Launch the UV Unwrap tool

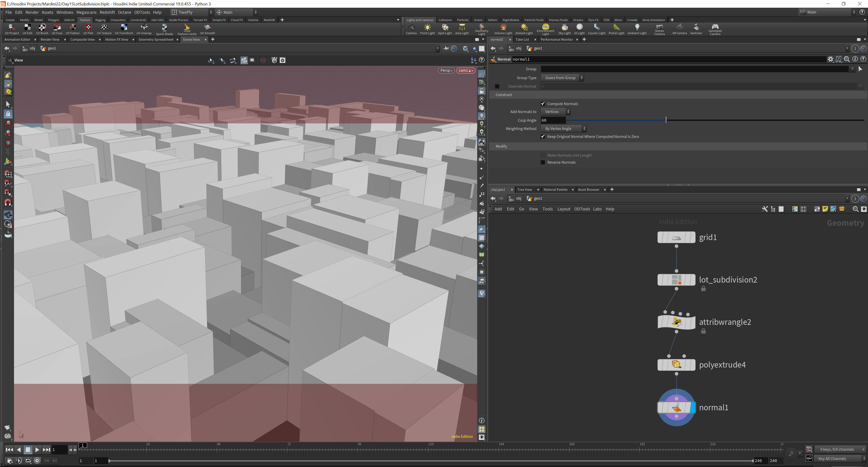coord(144,29)
